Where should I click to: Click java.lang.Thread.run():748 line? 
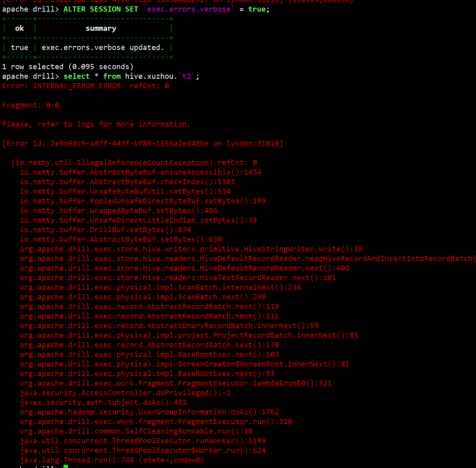[x=112, y=460]
